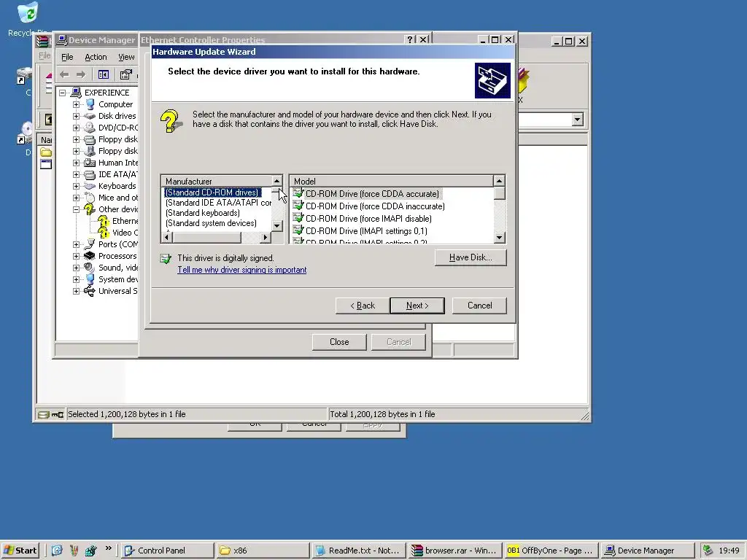The width and height of the screenshot is (747, 560).
Task: Expand quick launch overflow chevron
Action: [x=109, y=548]
